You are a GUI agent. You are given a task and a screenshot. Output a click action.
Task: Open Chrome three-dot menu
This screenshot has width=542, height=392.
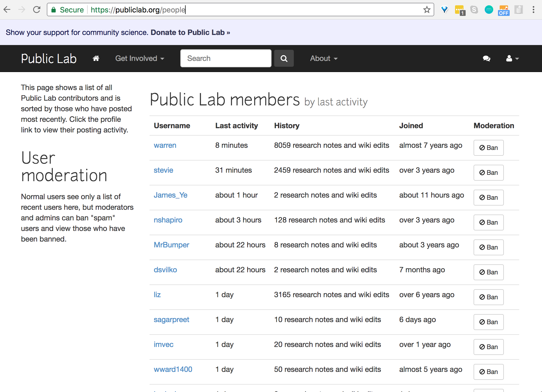coord(533,10)
